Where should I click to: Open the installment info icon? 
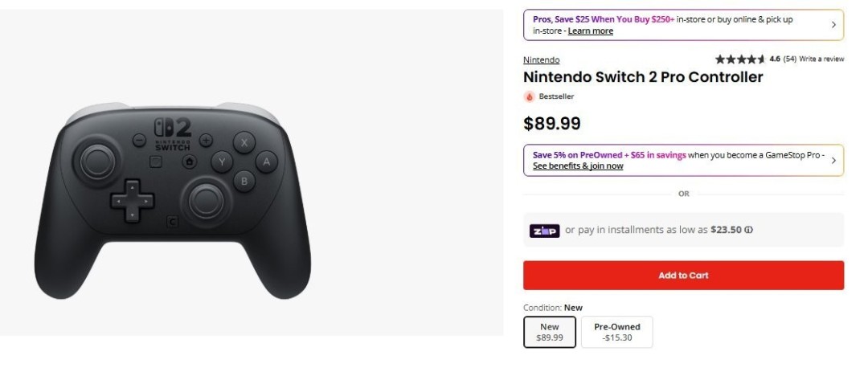(748, 230)
